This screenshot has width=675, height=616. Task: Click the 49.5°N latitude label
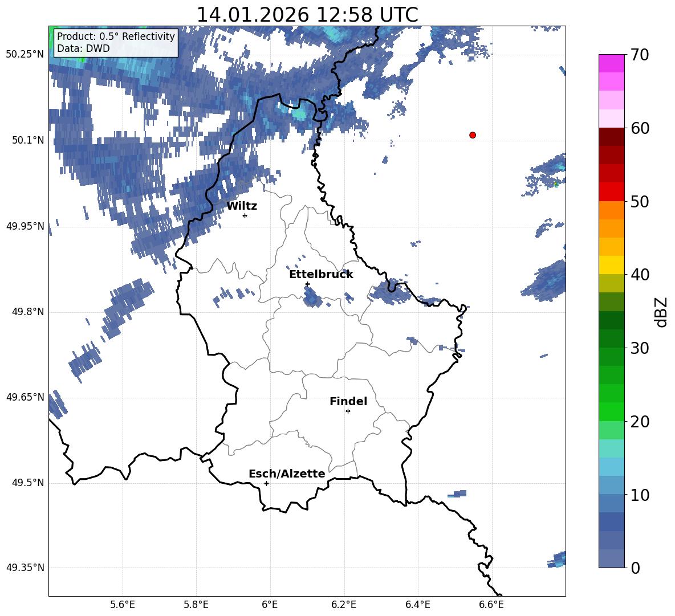coord(28,483)
